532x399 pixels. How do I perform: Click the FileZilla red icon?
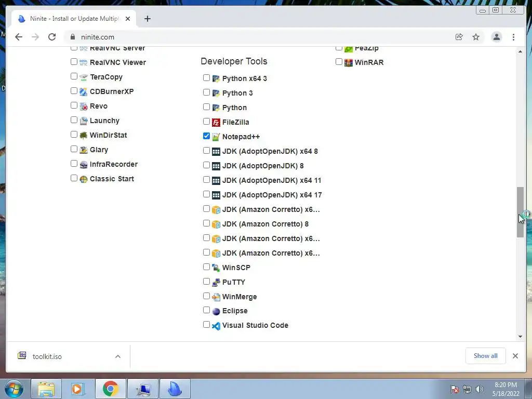[216, 122]
